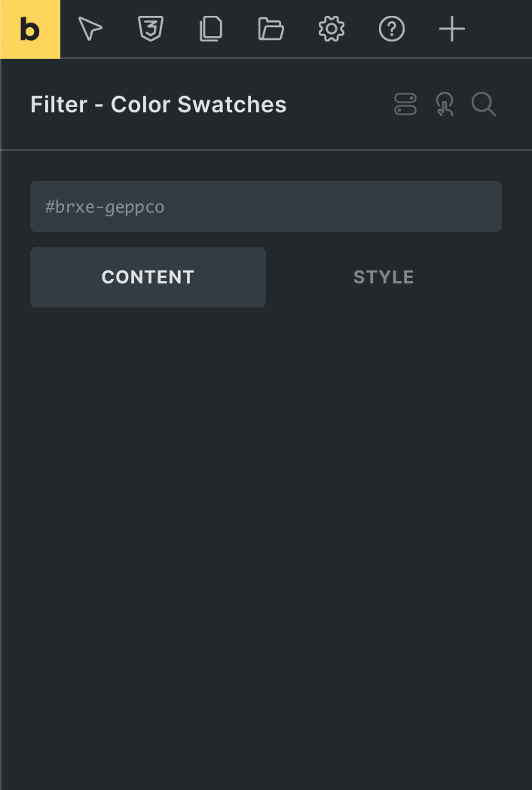Viewport: 532px width, 790px height.
Task: Show the double-switch conditions control
Action: coord(405,104)
